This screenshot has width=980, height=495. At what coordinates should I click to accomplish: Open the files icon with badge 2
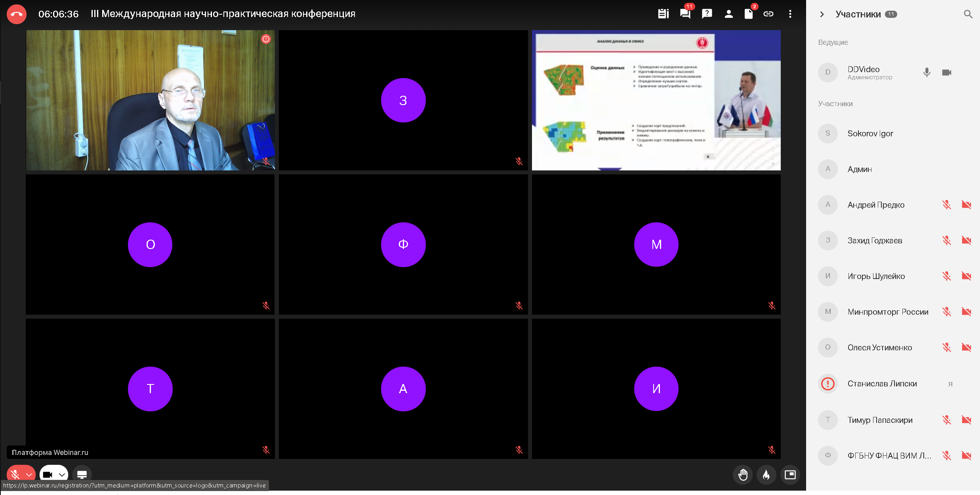[748, 14]
